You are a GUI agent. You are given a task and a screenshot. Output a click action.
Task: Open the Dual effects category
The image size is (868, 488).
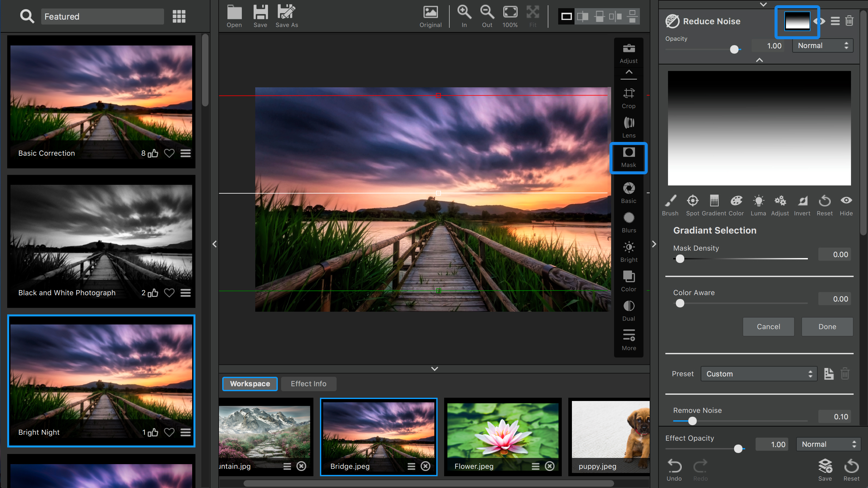click(x=628, y=311)
